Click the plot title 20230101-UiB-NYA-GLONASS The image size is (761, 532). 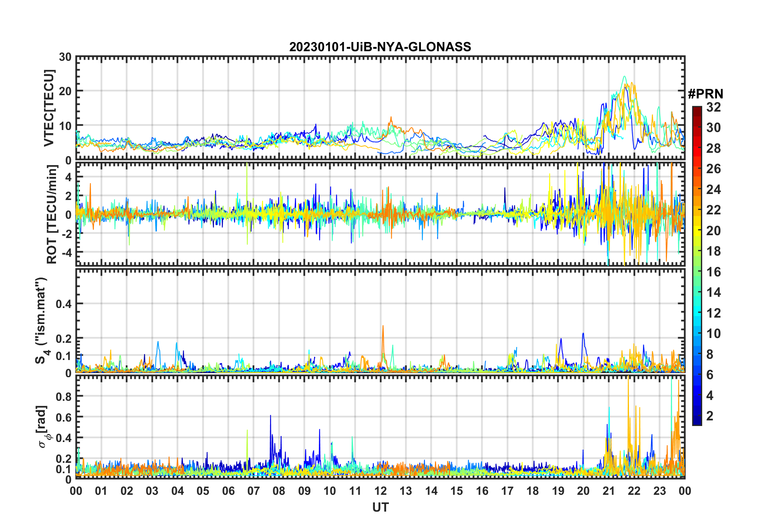[x=380, y=47]
